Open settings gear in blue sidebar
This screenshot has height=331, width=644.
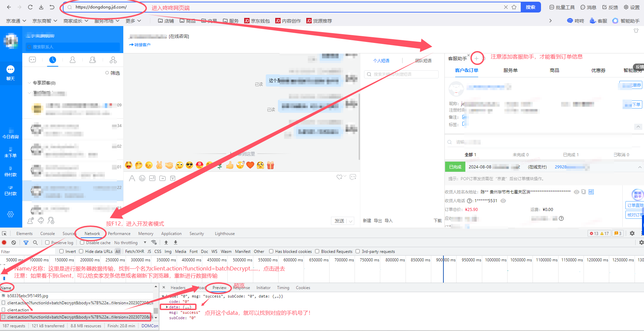pos(10,214)
